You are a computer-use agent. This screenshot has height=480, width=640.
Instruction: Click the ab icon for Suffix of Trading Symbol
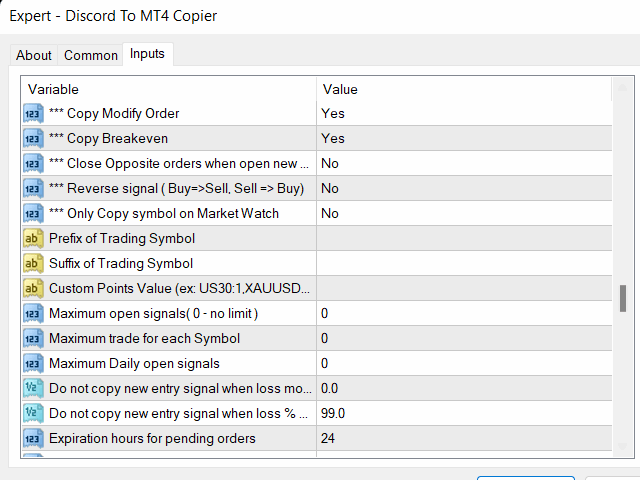point(33,264)
